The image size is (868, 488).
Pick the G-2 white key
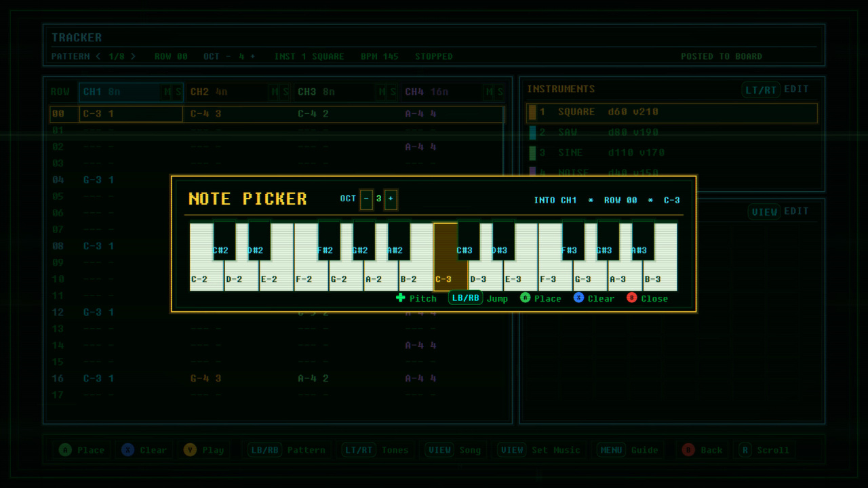pyautogui.click(x=346, y=276)
